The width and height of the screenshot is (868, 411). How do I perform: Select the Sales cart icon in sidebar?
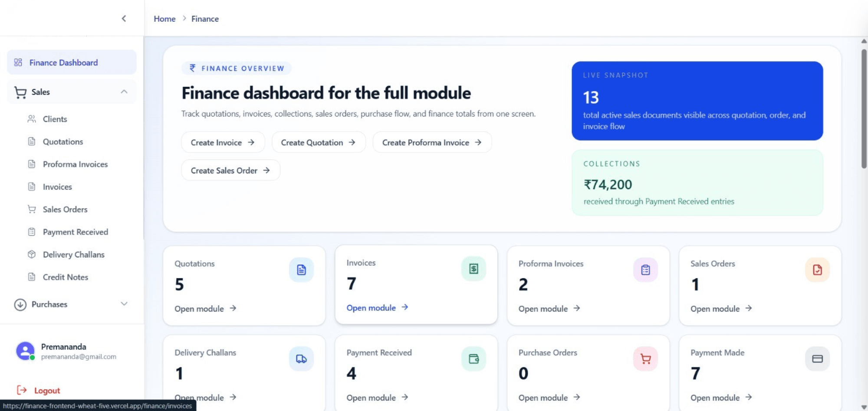[x=20, y=92]
